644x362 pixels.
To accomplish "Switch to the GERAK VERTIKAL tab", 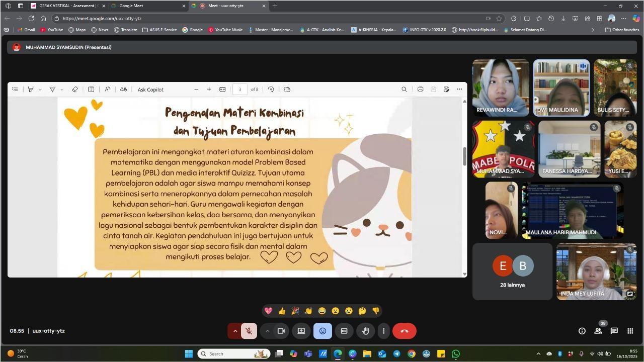I will 65,6.
